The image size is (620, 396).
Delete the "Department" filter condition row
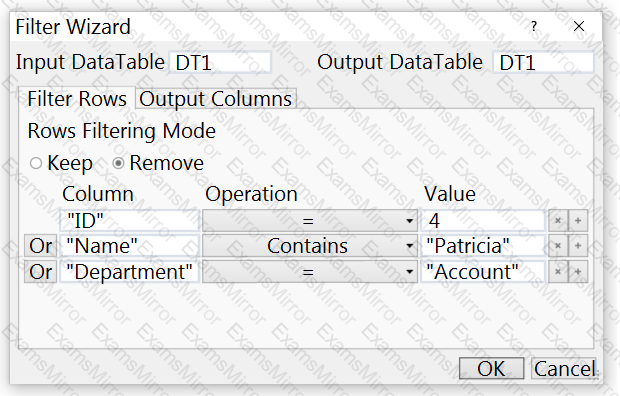click(558, 272)
